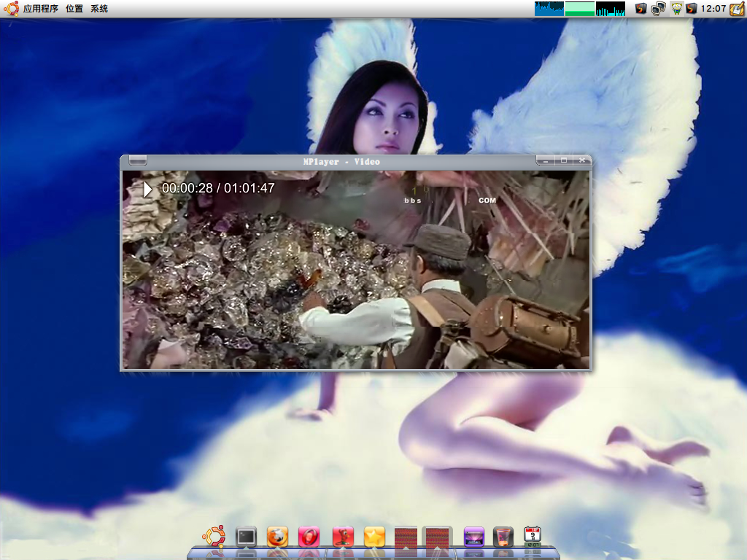Open the purple screen dock icon

tap(474, 537)
